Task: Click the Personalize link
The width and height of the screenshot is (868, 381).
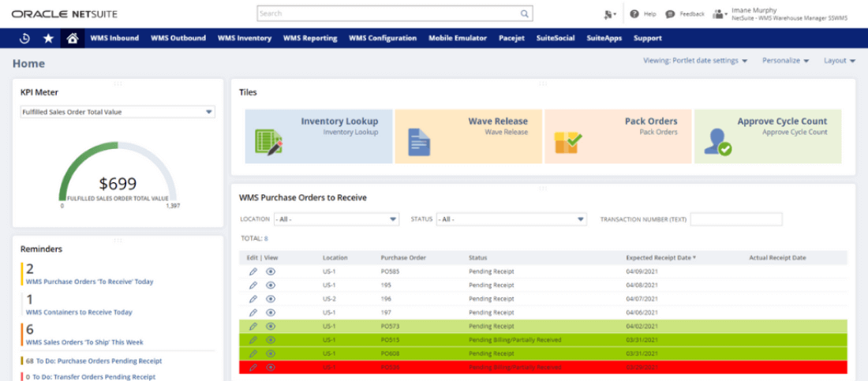Action: (x=780, y=61)
